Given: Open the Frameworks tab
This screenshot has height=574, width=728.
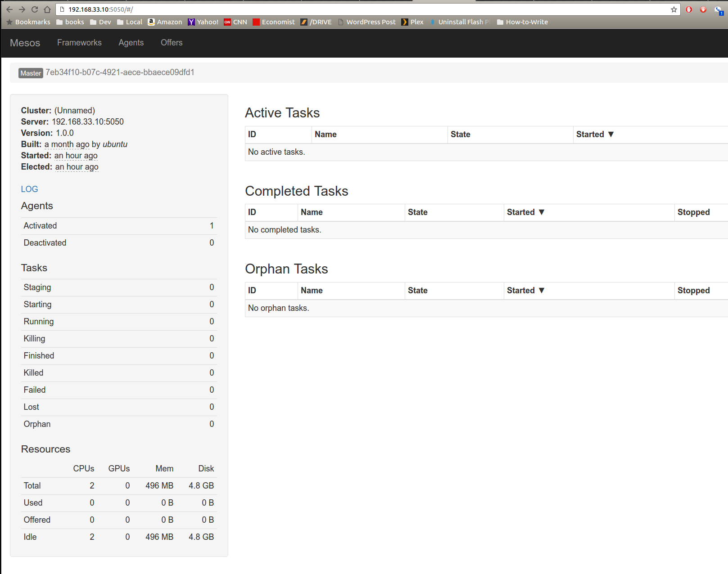Looking at the screenshot, I should point(79,43).
